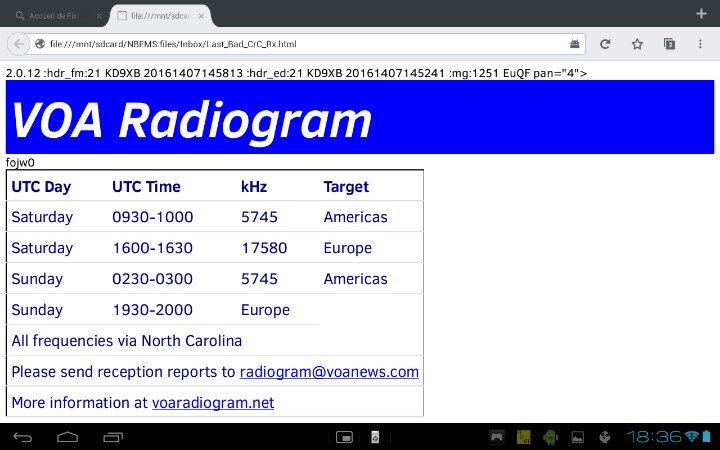Close the file:///mnt/sdcar tab
The image size is (720, 450).
click(201, 16)
